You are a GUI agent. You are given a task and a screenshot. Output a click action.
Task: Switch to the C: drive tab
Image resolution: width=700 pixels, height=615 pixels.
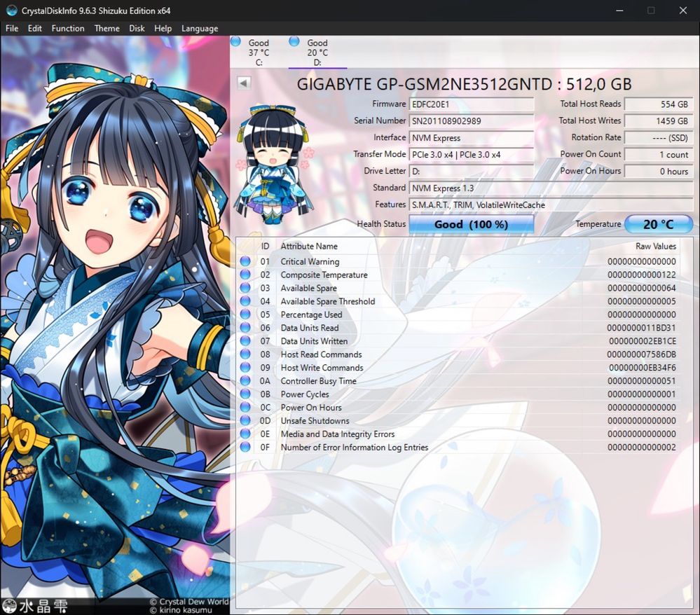point(259,53)
